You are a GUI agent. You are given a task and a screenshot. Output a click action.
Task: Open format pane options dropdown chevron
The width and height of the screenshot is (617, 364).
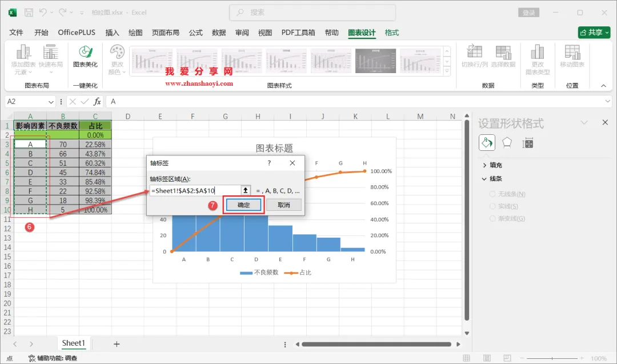[584, 123]
